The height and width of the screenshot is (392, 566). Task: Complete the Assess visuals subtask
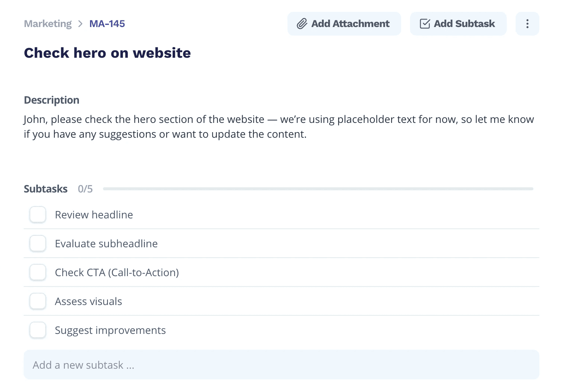tap(37, 301)
